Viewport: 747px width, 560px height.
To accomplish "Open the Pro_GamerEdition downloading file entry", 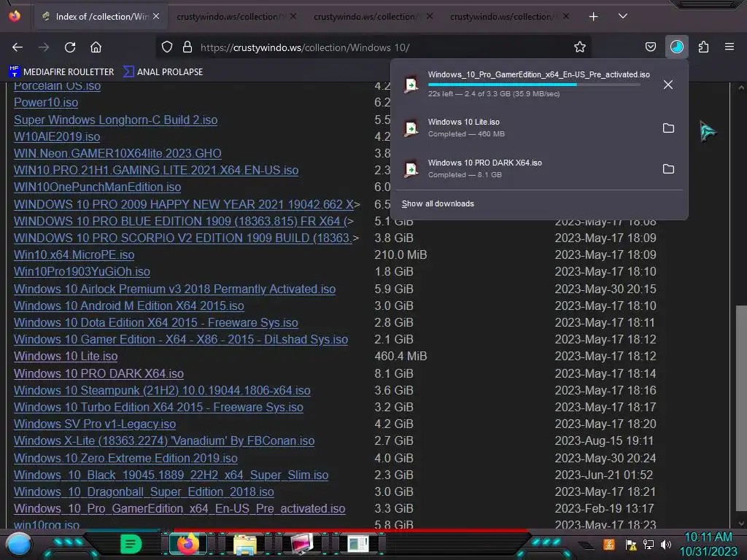I will (527, 85).
